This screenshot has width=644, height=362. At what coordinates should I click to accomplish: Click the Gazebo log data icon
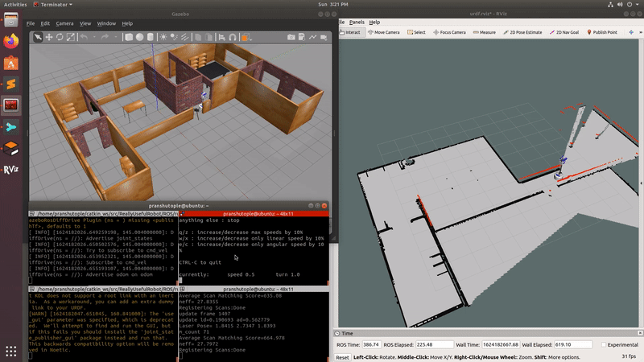click(302, 37)
